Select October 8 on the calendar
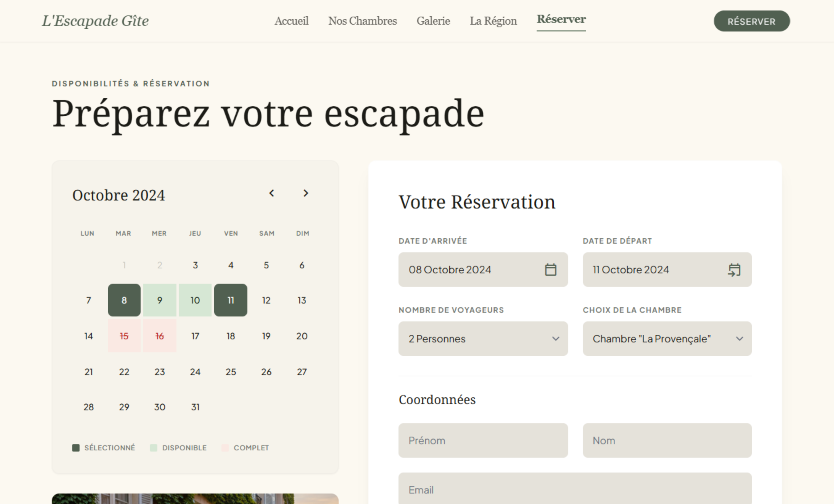Viewport: 834px width, 504px height. tap(124, 300)
